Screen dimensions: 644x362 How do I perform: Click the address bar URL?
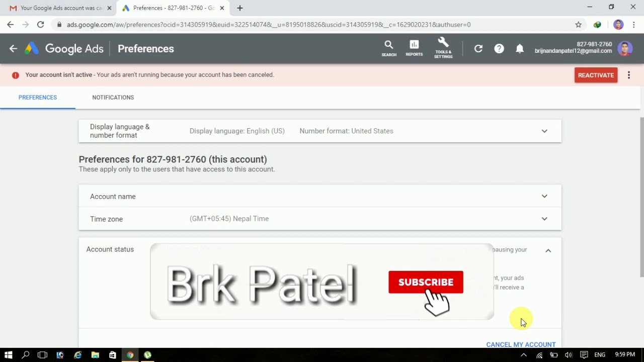tap(269, 24)
